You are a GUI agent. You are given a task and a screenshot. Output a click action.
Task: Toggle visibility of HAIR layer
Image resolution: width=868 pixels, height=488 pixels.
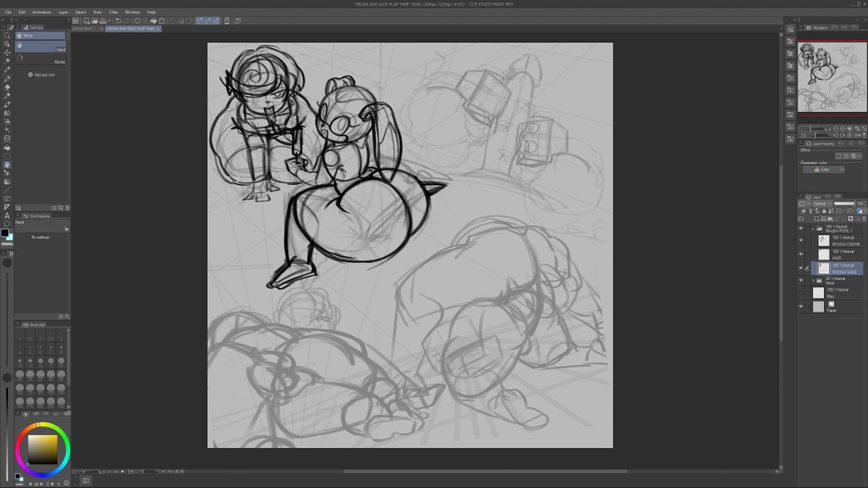pyautogui.click(x=801, y=254)
